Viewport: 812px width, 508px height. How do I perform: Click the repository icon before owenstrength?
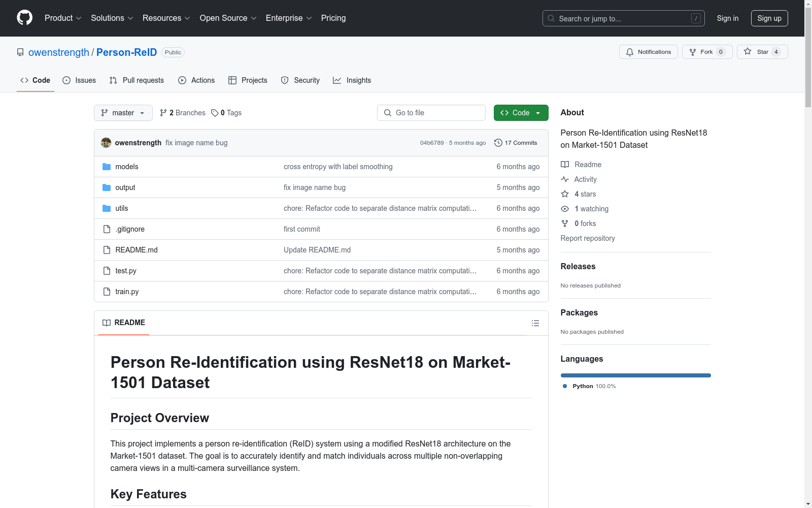(20, 52)
